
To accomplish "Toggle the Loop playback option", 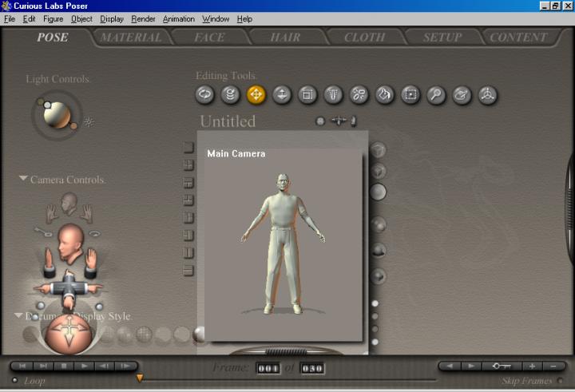I will pyautogui.click(x=15, y=381).
